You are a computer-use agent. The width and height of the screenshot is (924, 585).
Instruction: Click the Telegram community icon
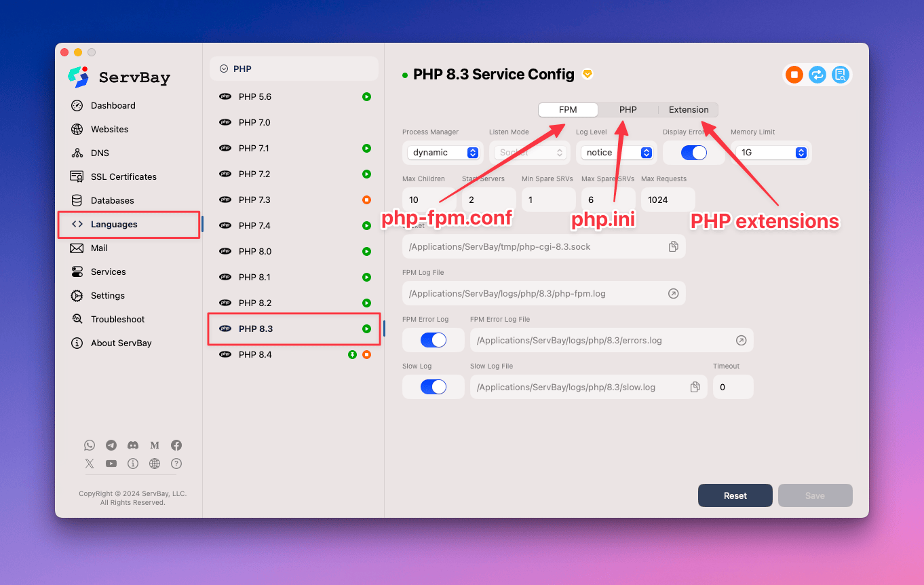point(111,445)
